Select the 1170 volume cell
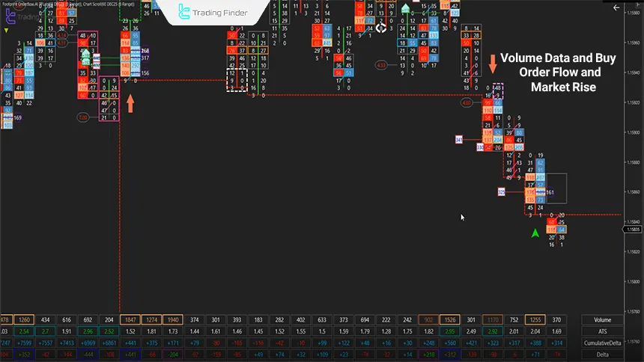 pos(493,319)
